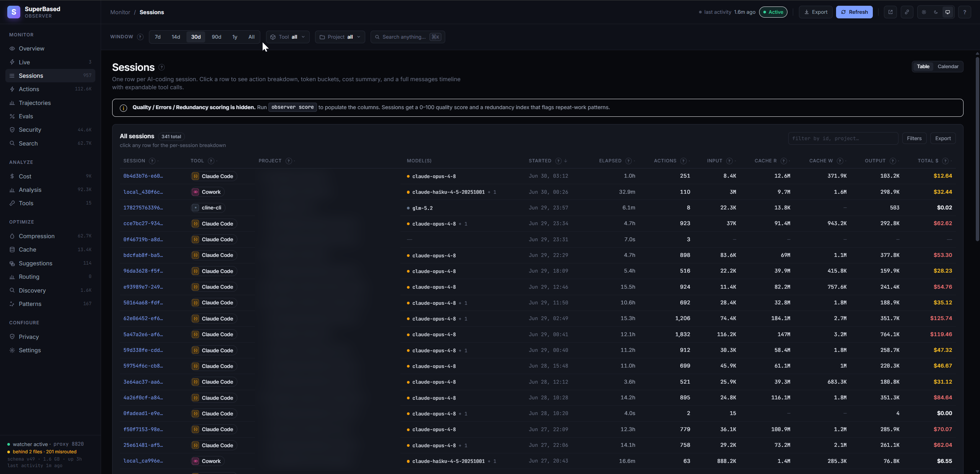Click the TOTAL $ column help icon

(x=946, y=161)
